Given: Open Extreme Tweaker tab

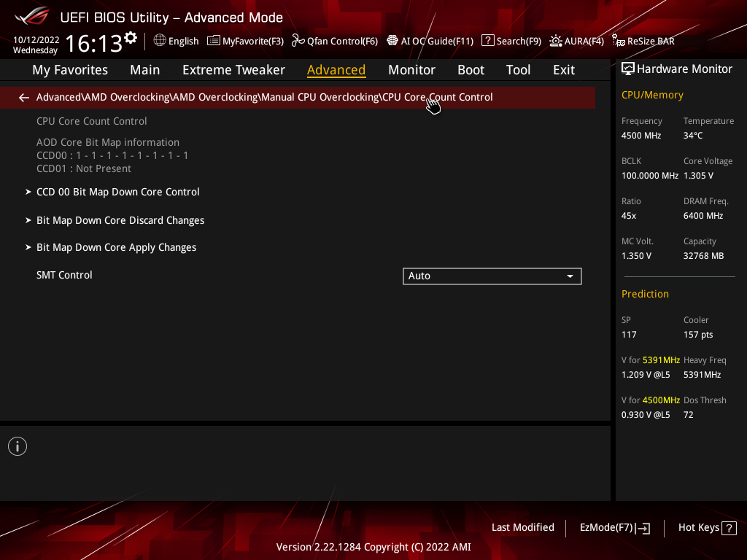Looking at the screenshot, I should [233, 70].
